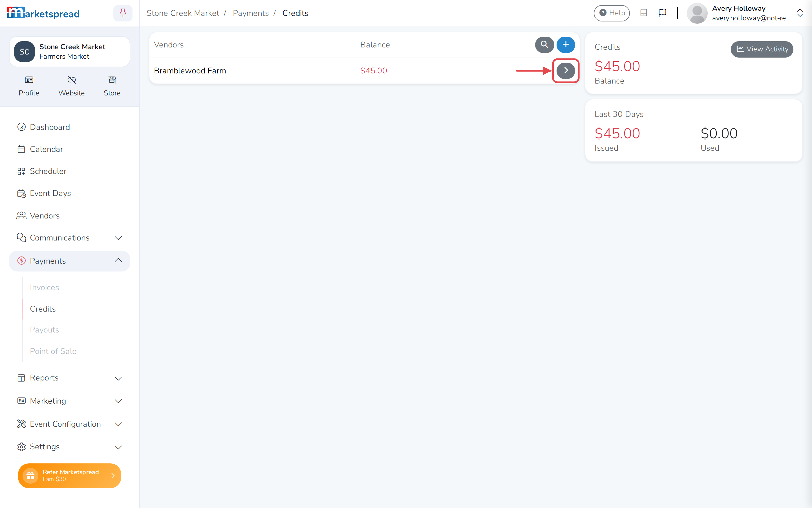Viewport: 812px width, 508px height.
Task: Open the Vendors sidebar item
Action: (69, 216)
